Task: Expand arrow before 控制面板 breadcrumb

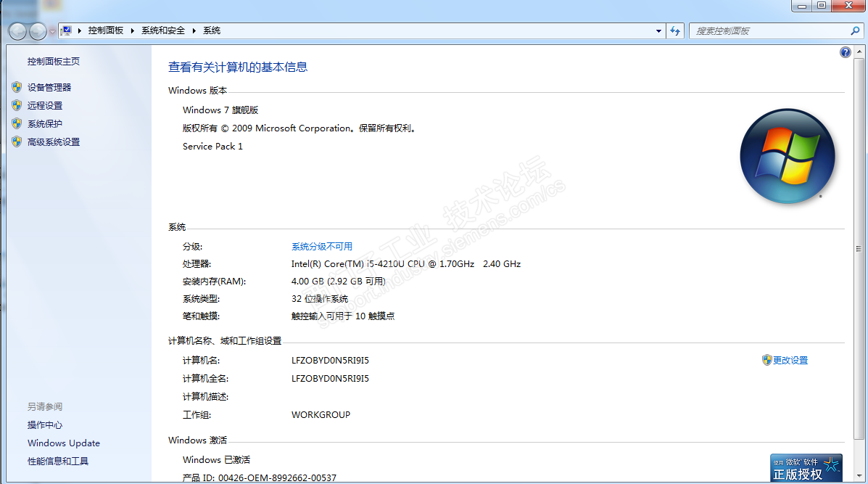Action: [80, 30]
